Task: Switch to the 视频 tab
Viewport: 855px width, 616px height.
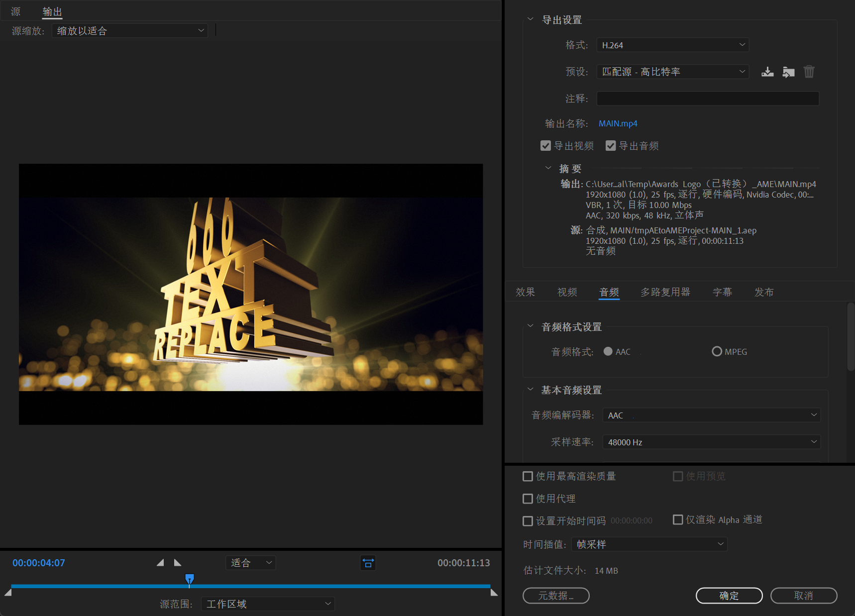Action: (x=567, y=292)
